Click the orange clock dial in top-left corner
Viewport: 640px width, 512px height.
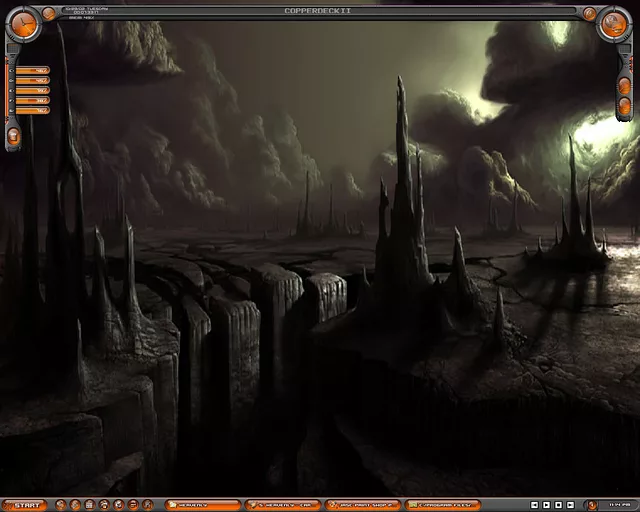(x=22, y=24)
